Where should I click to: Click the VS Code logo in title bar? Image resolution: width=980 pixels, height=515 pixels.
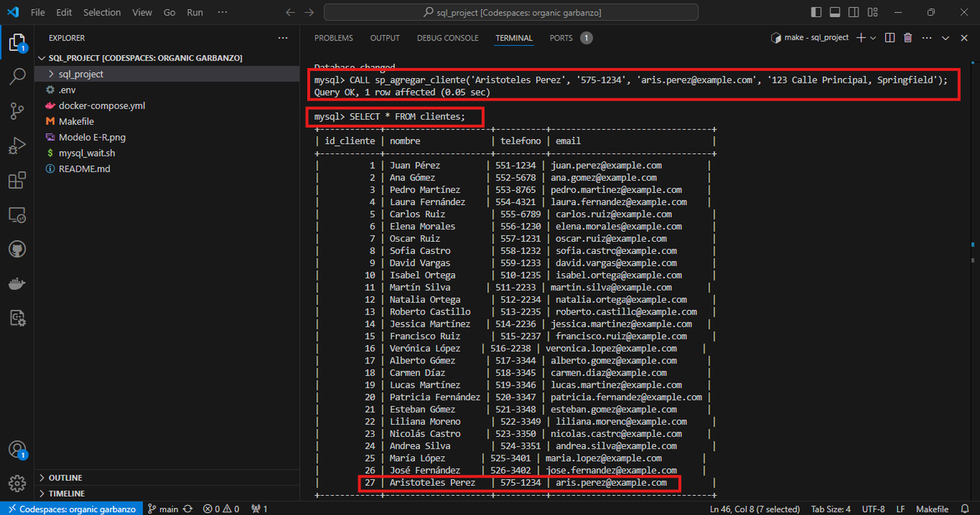click(13, 12)
